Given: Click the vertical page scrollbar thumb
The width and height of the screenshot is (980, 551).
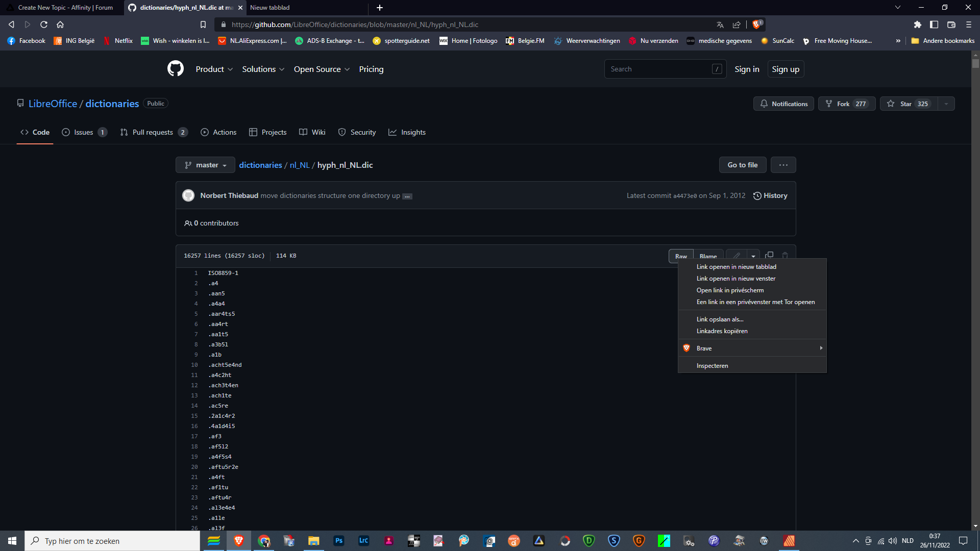Looking at the screenshot, I should [975, 64].
